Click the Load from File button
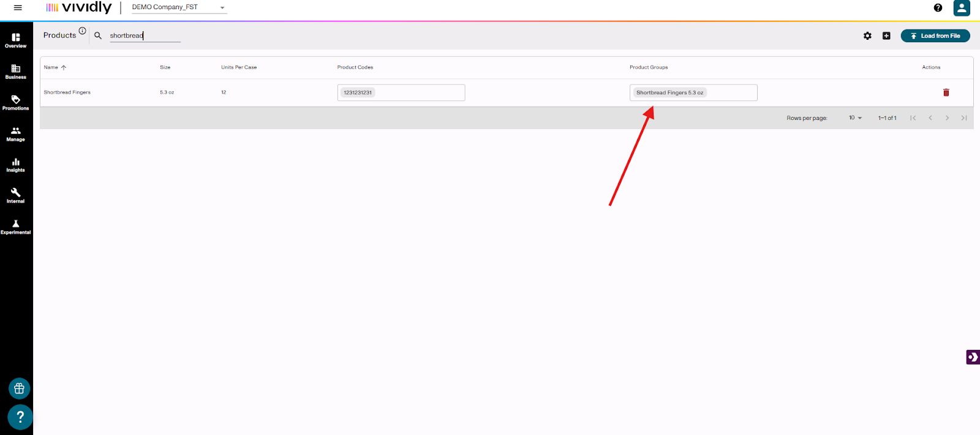Viewport: 980px width, 435px height. pos(935,36)
